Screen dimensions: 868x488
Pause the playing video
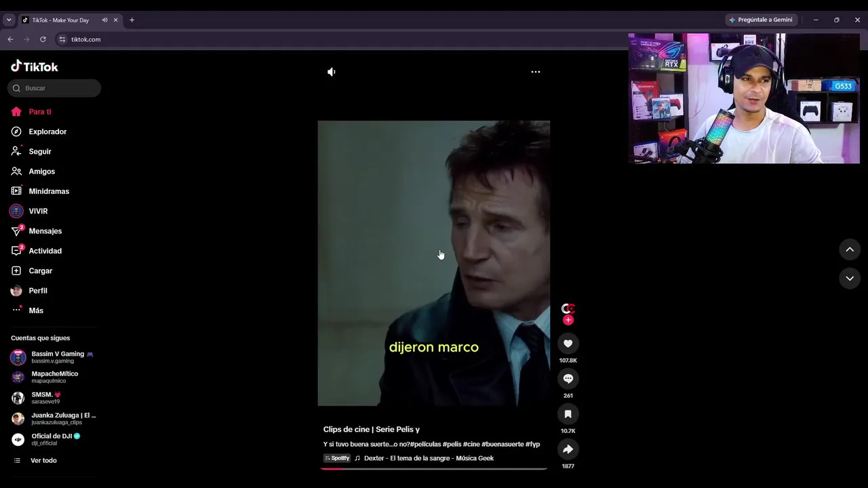(x=434, y=263)
